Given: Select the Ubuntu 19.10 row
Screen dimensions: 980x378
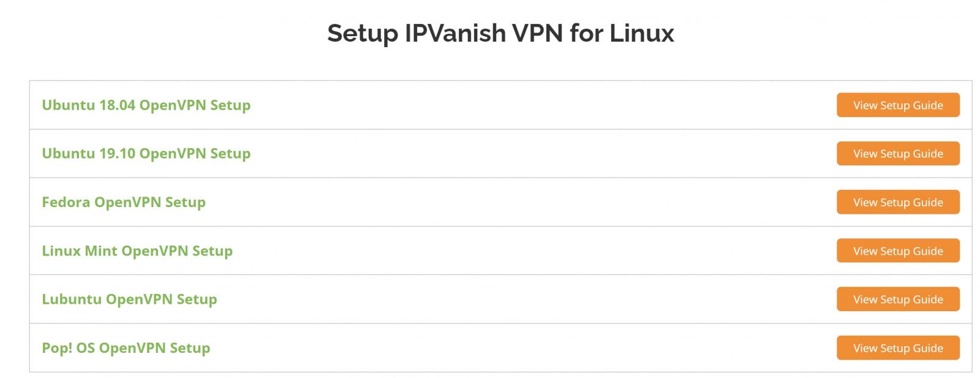Looking at the screenshot, I should [x=490, y=154].
